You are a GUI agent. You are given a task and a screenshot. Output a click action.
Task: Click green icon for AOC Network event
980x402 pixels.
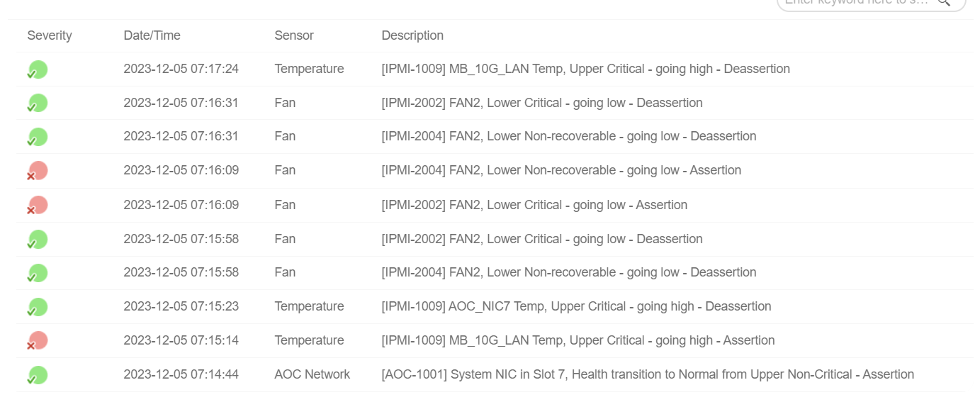[x=38, y=375]
